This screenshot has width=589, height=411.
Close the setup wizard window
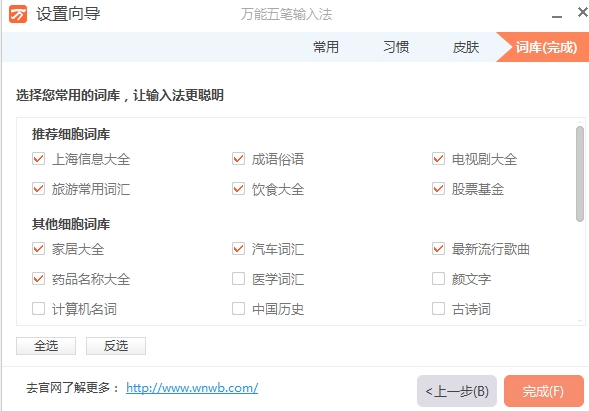(x=583, y=12)
